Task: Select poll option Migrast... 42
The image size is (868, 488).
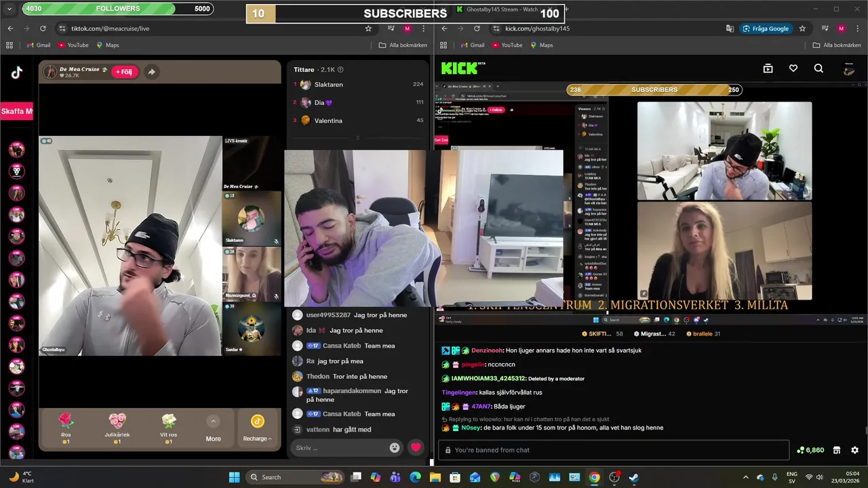Action: coord(654,333)
